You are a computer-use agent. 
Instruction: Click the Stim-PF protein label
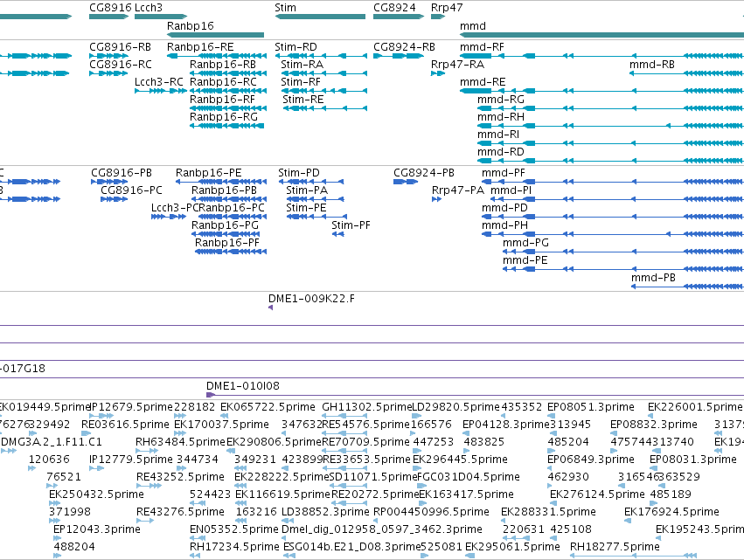(x=351, y=225)
